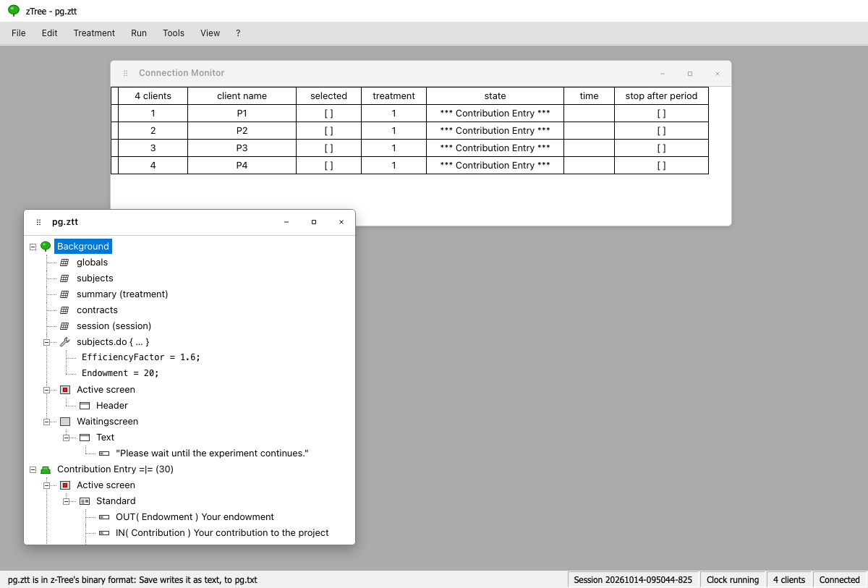Click the time column header

[590, 96]
